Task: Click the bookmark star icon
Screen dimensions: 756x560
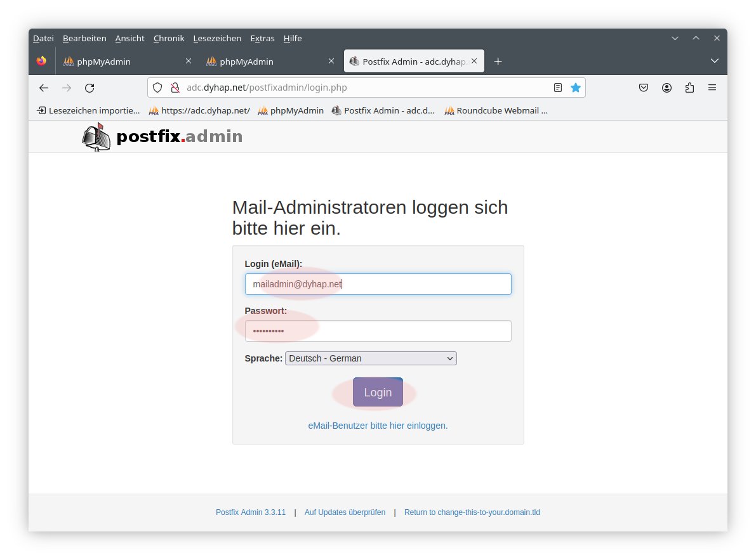Action: (576, 88)
